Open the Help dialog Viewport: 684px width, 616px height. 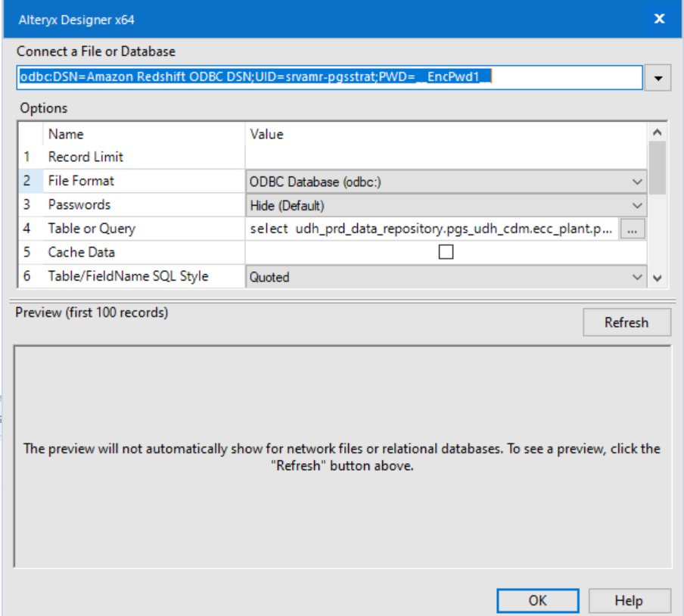click(630, 600)
